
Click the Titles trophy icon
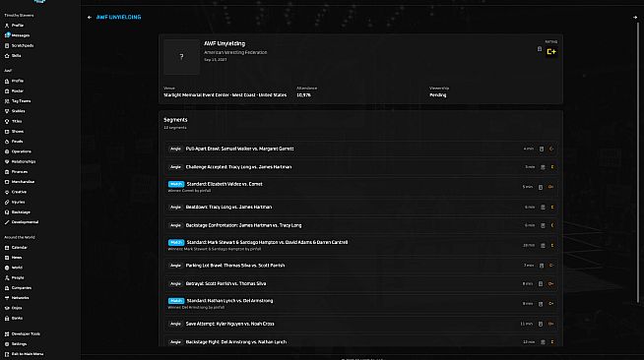(x=7, y=121)
